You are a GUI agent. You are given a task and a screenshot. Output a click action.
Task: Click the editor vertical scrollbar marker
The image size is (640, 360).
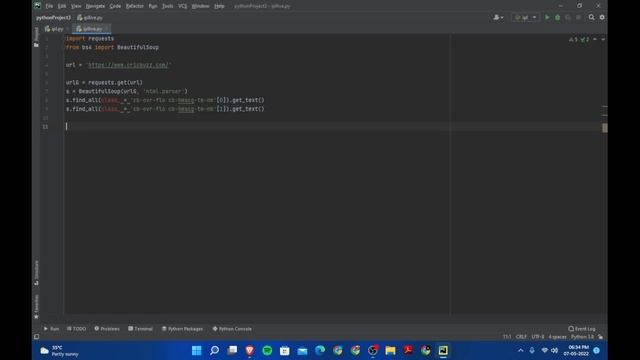(604, 127)
